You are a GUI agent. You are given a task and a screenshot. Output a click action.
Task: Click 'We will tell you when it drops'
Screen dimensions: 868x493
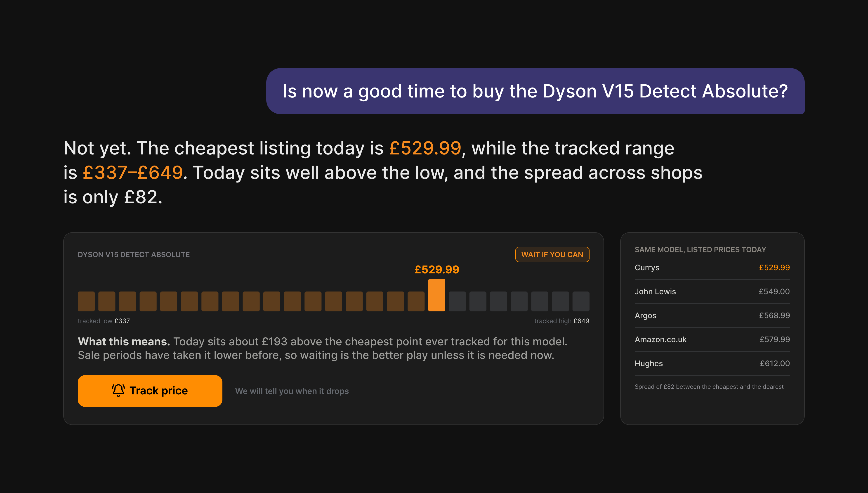coord(292,391)
